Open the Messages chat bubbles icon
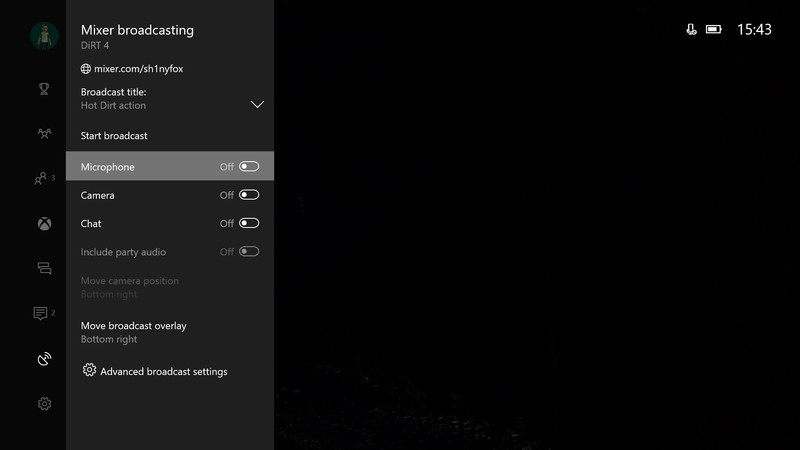Screen dimensions: 800x450 44,268
